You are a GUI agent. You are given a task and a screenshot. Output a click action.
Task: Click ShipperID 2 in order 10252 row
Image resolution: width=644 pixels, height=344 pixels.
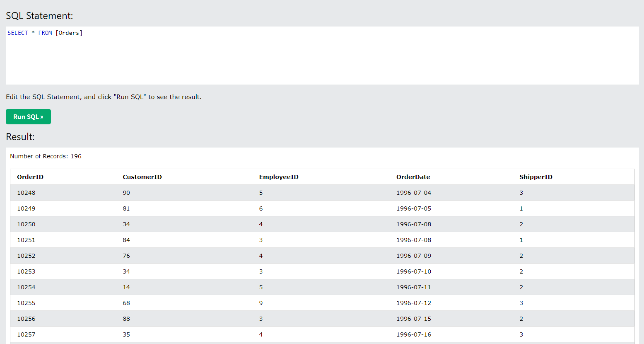coord(521,256)
